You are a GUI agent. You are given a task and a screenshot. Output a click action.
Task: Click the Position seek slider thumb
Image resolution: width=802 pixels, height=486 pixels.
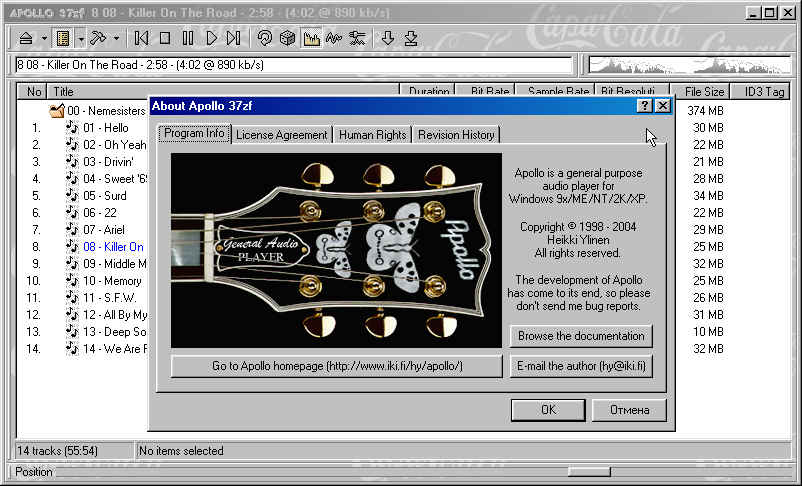[x=589, y=471]
